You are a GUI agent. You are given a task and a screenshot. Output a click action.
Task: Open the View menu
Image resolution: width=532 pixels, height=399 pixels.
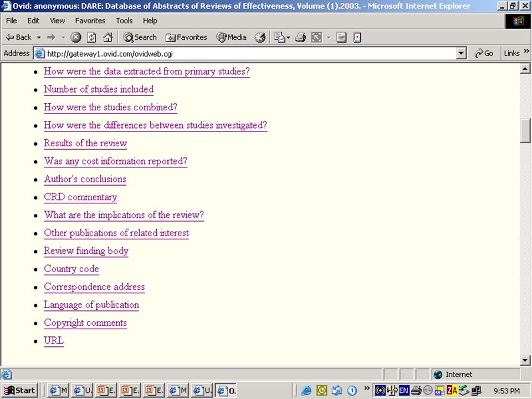(57, 21)
